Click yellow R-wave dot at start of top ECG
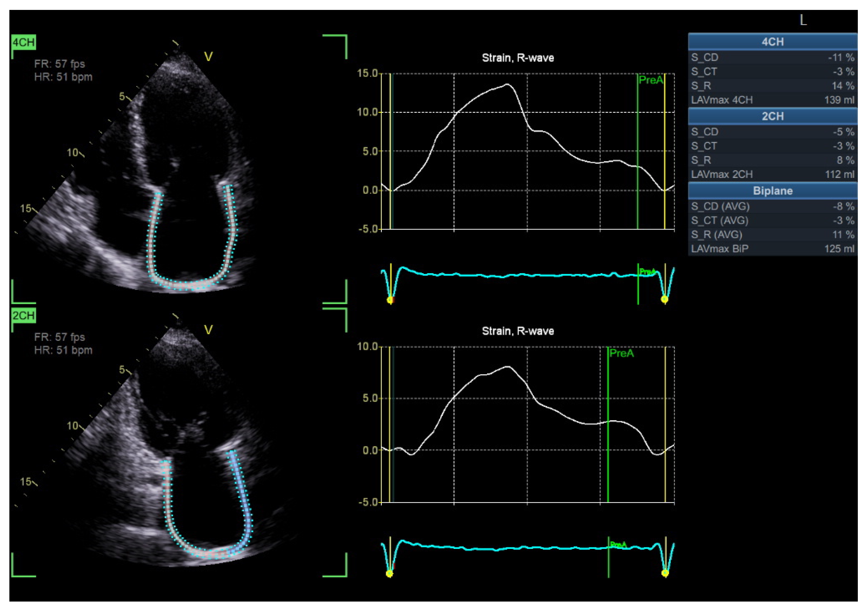Viewport: 868px width, 612px height. (390, 300)
